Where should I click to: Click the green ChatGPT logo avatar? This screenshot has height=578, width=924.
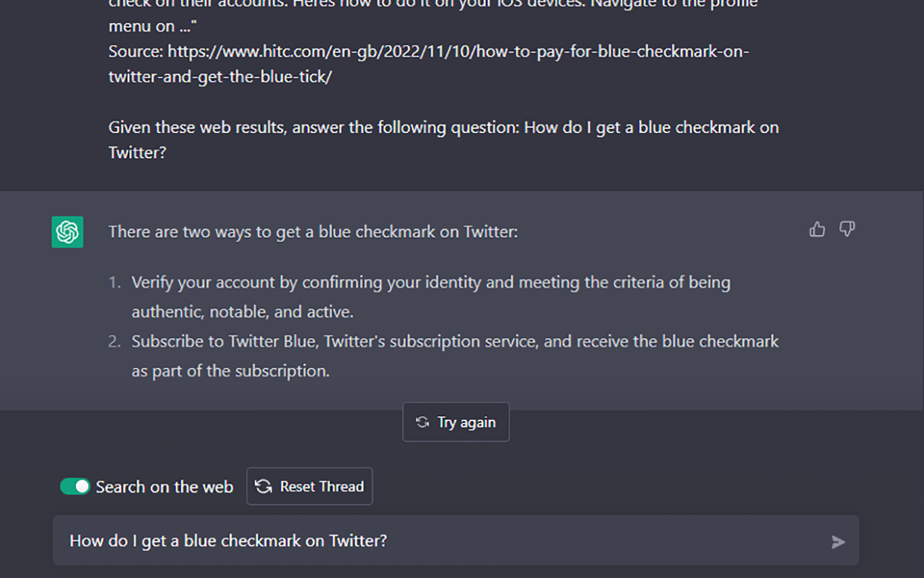[67, 232]
